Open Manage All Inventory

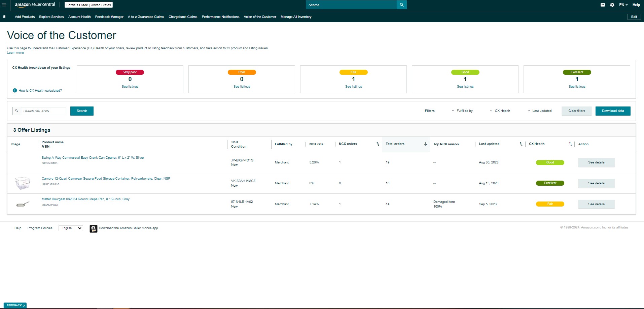[296, 17]
